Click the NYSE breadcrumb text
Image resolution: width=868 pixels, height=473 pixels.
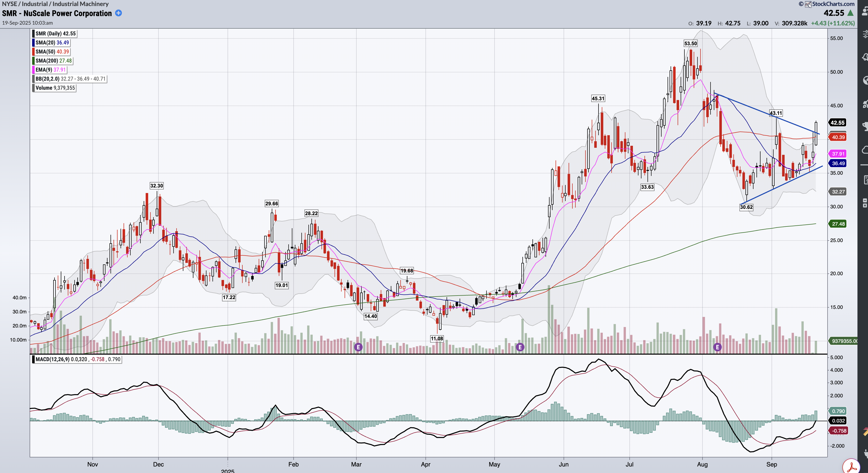[10, 4]
